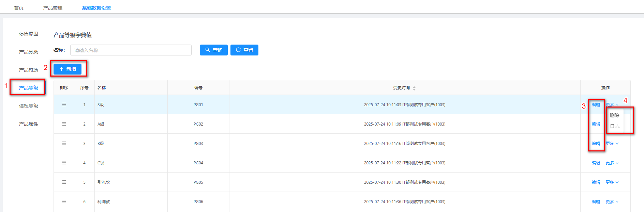
Task: Focus the 名称 search input field
Action: 131,50
